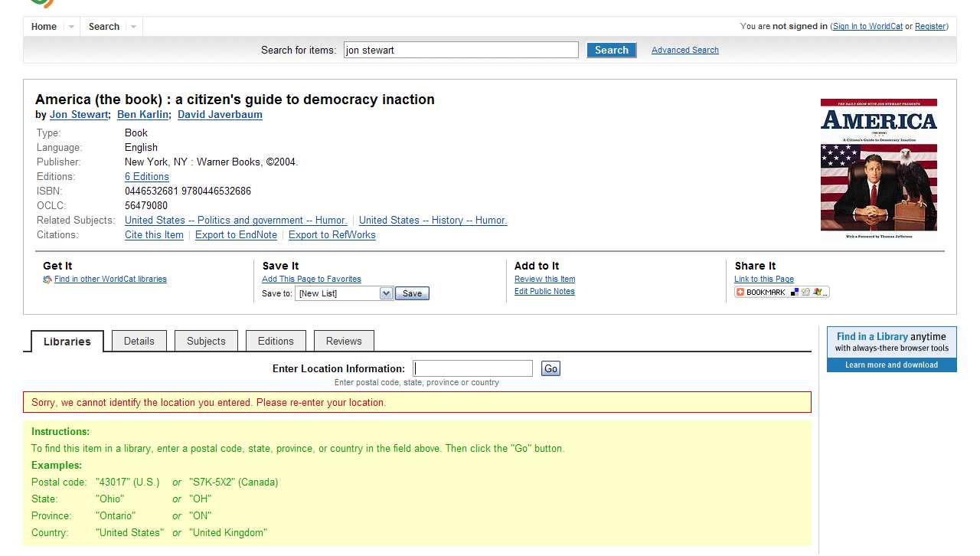
Task: Focus the Enter Location Information field
Action: point(472,369)
